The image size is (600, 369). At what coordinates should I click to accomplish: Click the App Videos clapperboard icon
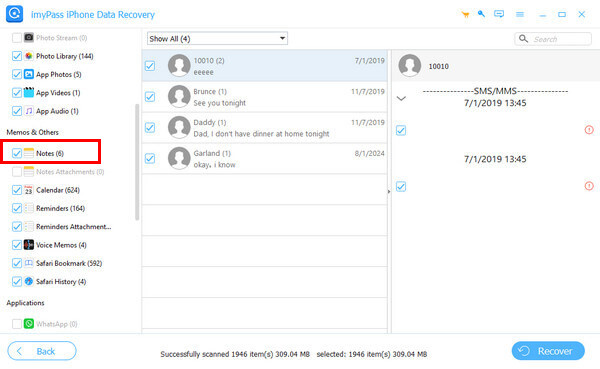(x=29, y=92)
